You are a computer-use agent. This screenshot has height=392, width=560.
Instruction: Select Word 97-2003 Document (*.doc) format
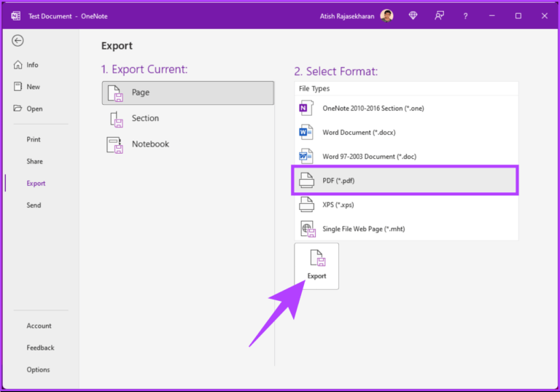[x=406, y=157]
